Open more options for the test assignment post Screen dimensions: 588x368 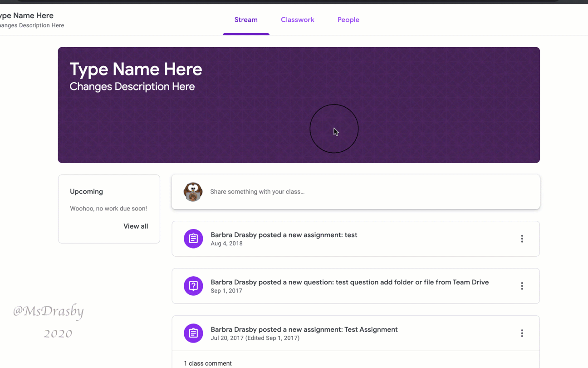point(522,239)
